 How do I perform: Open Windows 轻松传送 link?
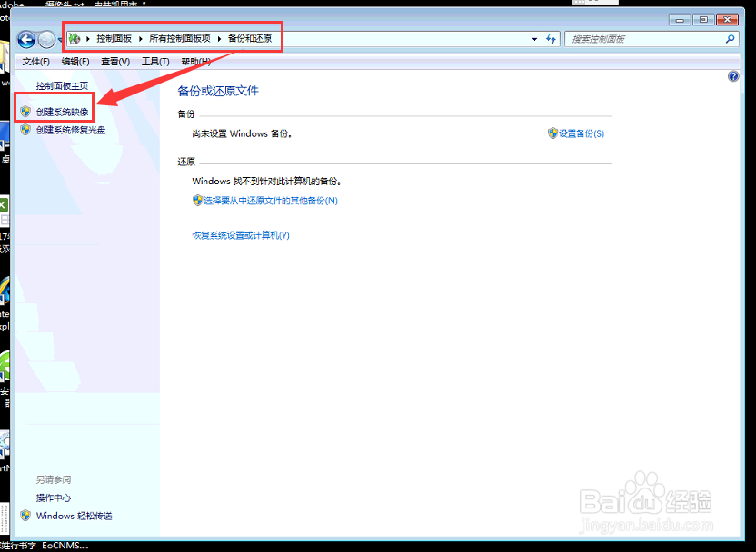click(x=75, y=516)
